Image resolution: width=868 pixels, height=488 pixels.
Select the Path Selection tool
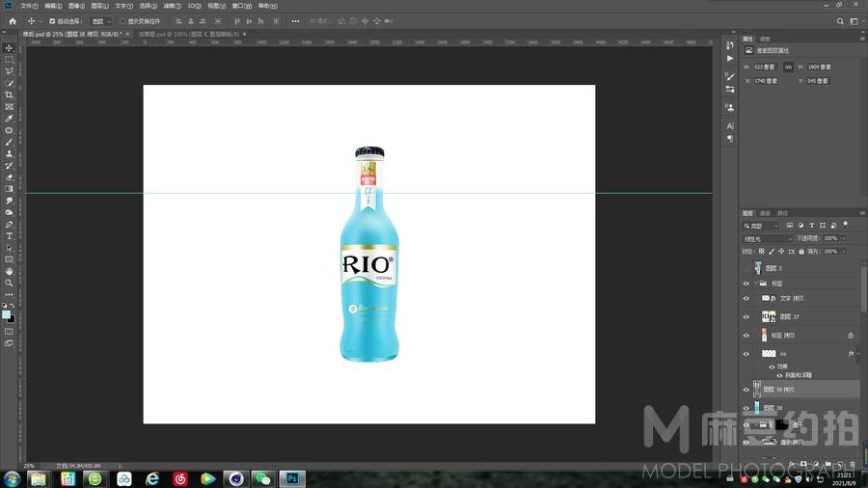tap(9, 248)
